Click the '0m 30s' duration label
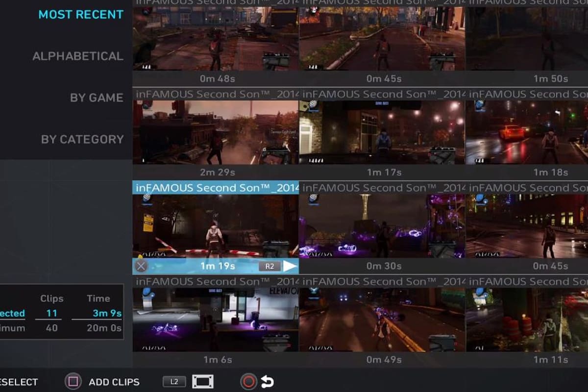Viewport: 588px width, 392px height. [x=384, y=266]
